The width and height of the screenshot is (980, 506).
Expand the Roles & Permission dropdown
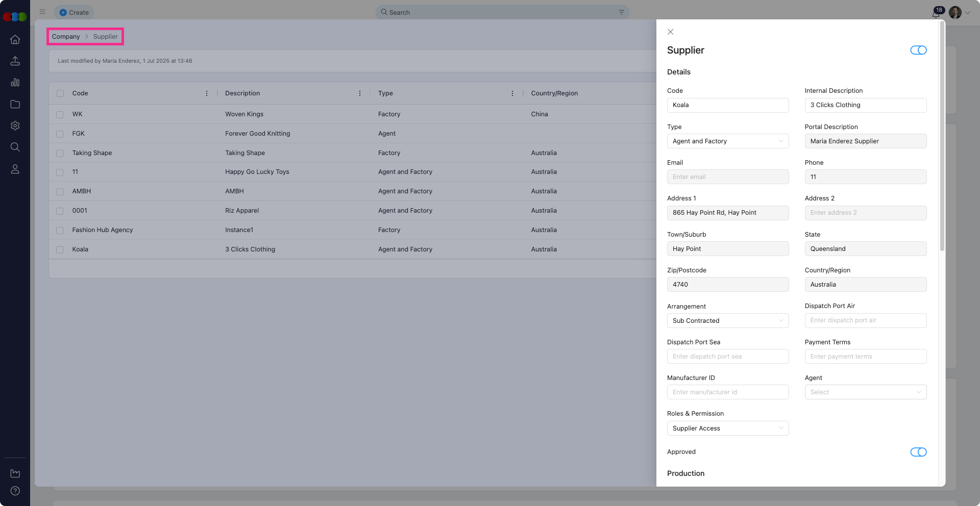pos(727,428)
